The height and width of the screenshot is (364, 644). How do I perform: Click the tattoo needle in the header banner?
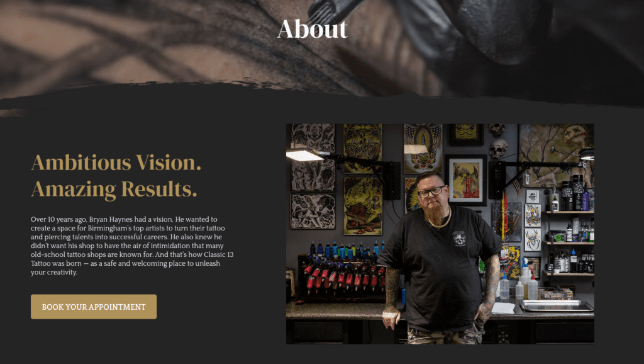point(325,10)
